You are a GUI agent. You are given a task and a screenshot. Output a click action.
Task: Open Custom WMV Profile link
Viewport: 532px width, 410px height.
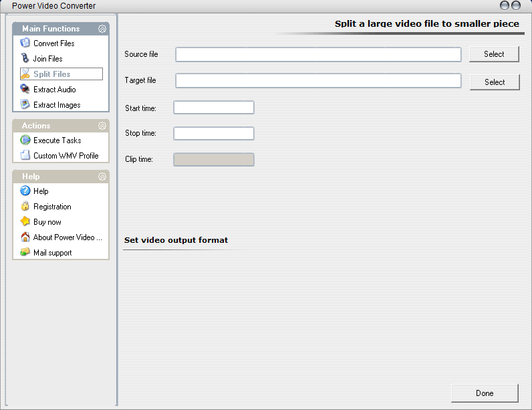66,155
